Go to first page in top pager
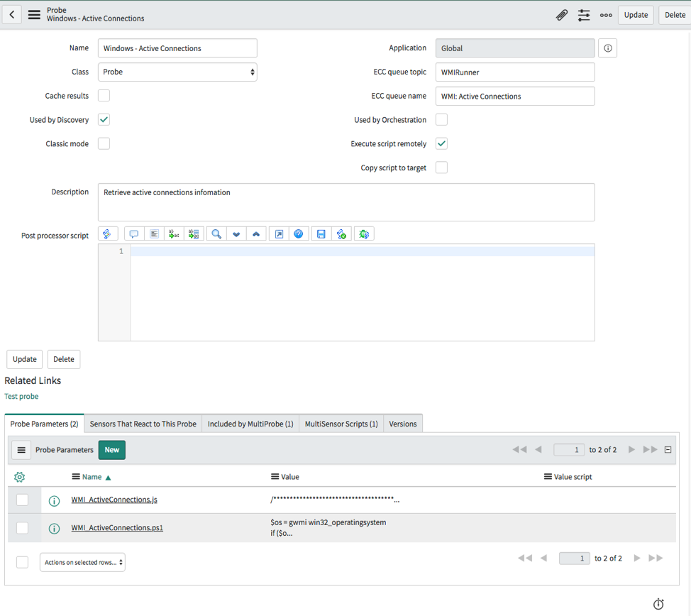Viewport: 691px width, 616px height. tap(520, 449)
